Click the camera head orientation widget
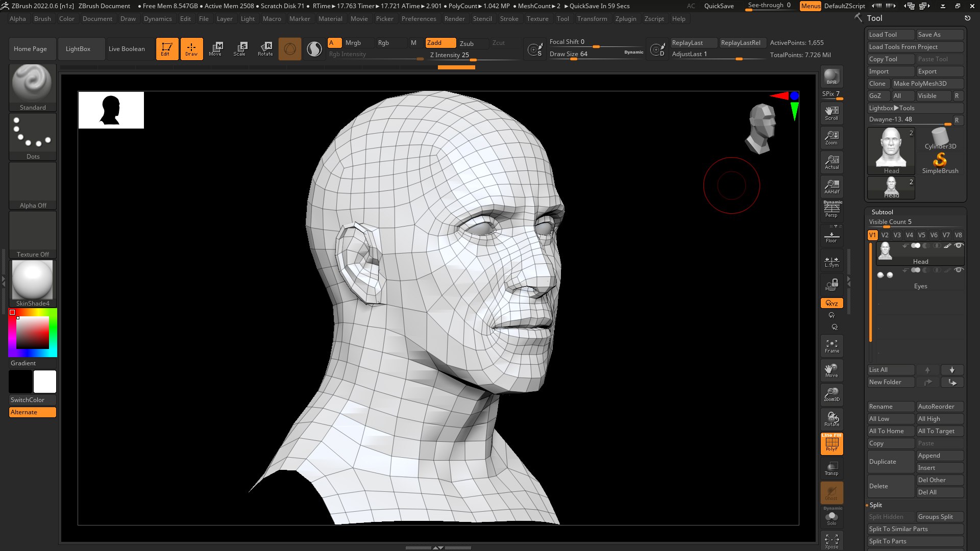The width and height of the screenshot is (980, 551). coord(762,128)
